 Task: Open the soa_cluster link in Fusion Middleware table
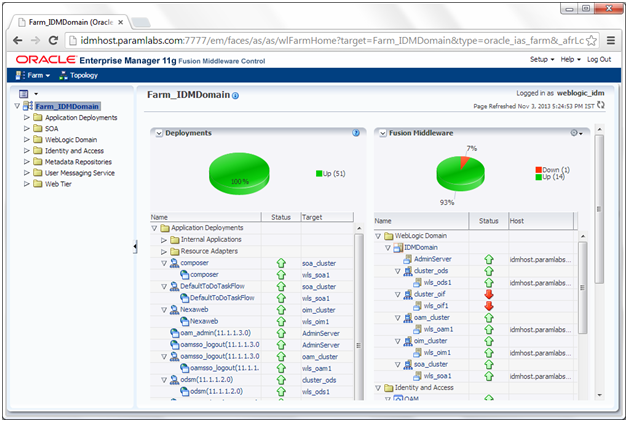[431, 365]
